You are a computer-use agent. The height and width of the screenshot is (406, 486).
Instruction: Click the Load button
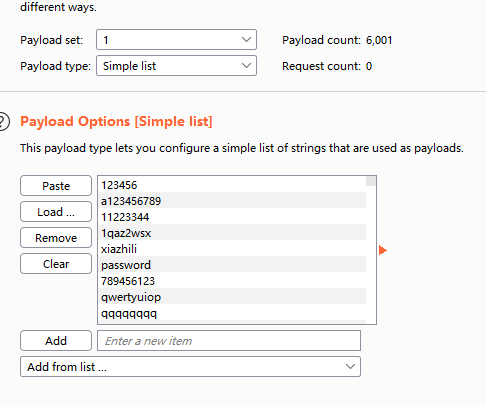click(56, 212)
